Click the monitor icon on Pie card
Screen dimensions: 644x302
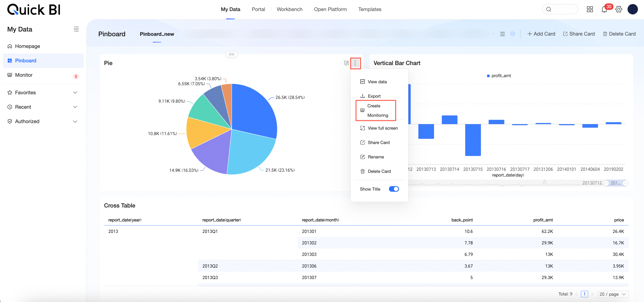tap(346, 63)
